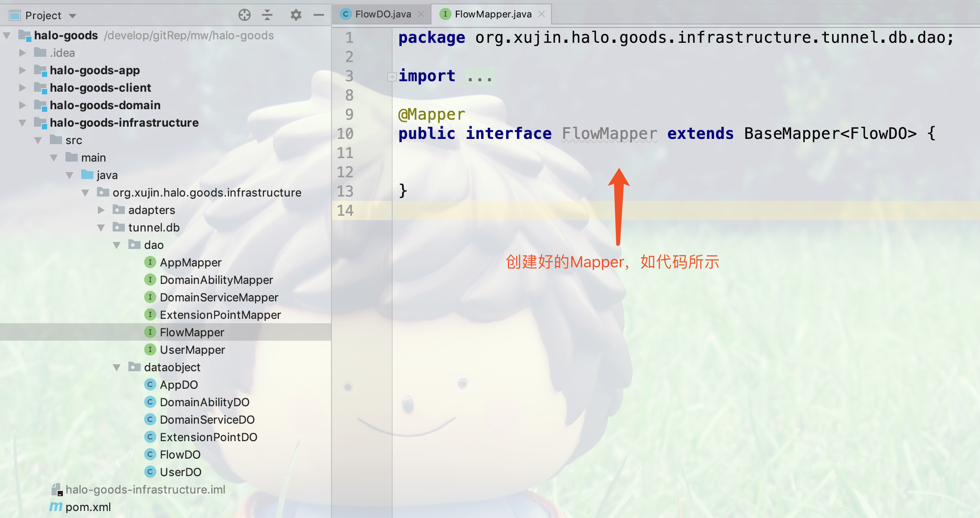Click the locate/scroll-from-source target icon

[x=245, y=15]
